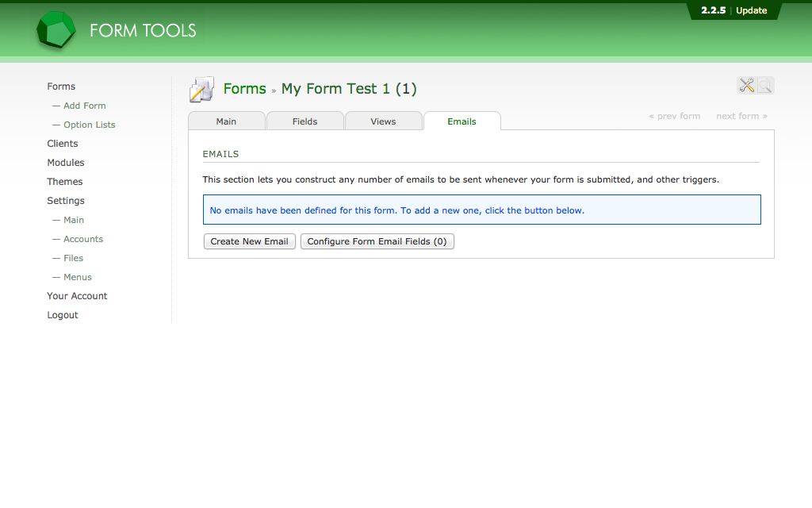The image size is (812, 508).
Task: Select Add Form in the sidebar
Action: [84, 105]
